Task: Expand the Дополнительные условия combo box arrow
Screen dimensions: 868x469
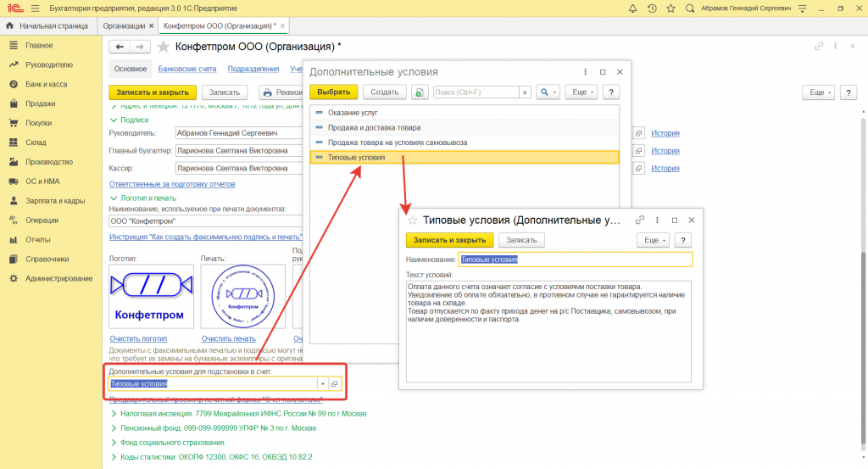Action: (322, 383)
